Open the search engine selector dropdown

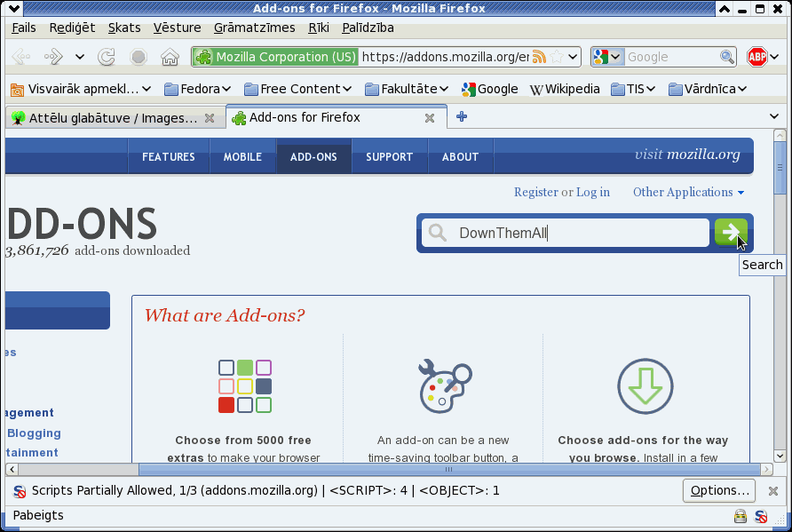(x=608, y=57)
